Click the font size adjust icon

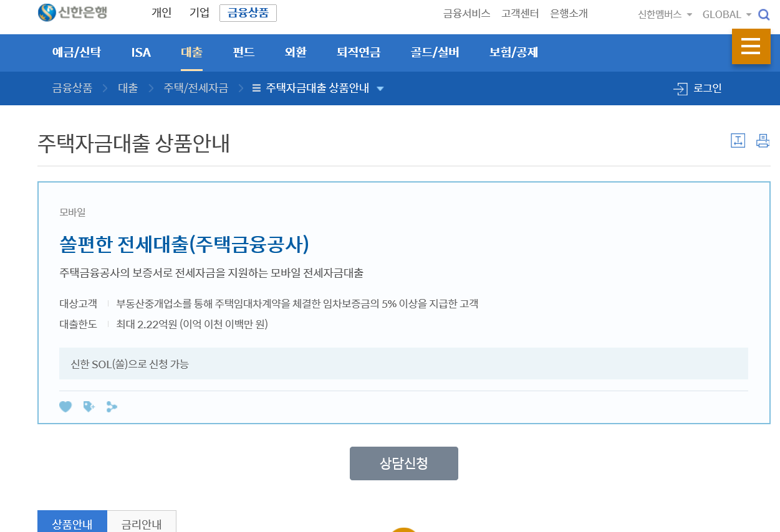point(738,141)
